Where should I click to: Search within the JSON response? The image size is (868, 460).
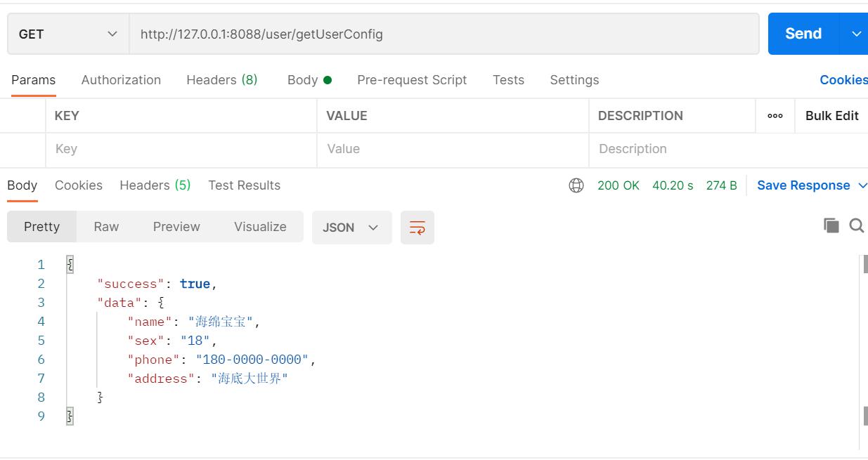(856, 225)
